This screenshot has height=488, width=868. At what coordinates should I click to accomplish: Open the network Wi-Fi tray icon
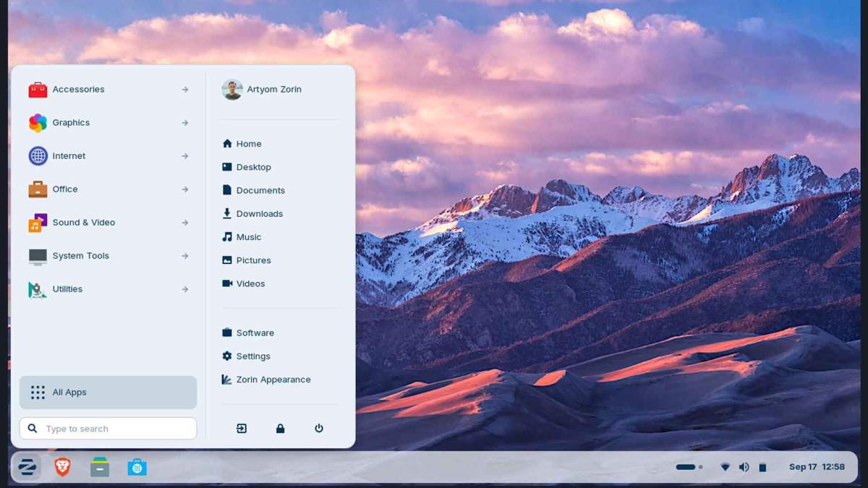[x=725, y=467]
